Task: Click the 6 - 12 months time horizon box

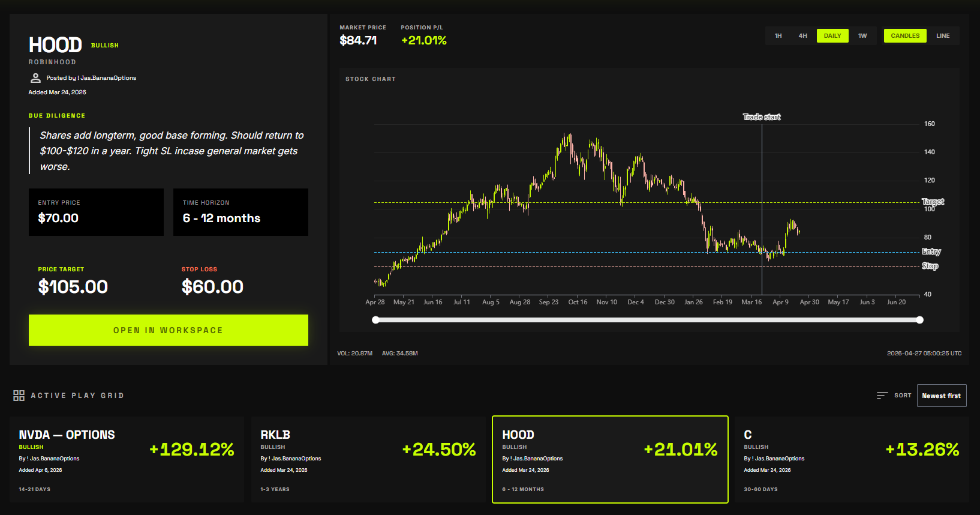Action: 241,212
